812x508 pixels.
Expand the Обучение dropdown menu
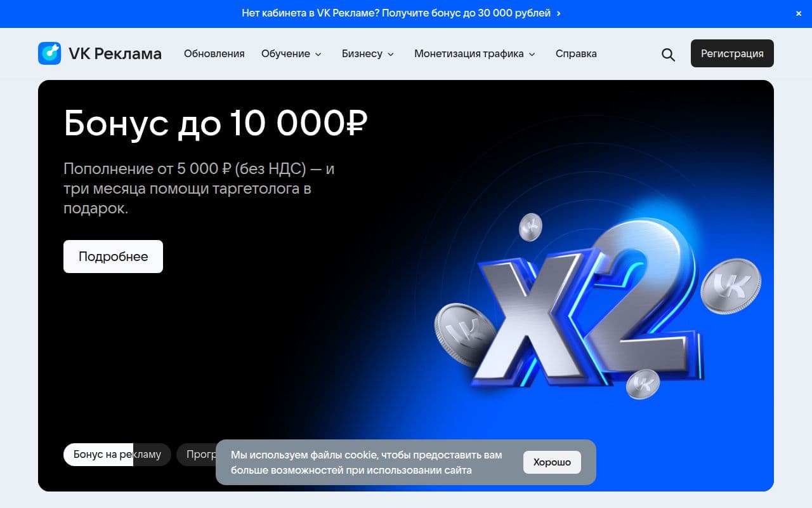point(292,54)
